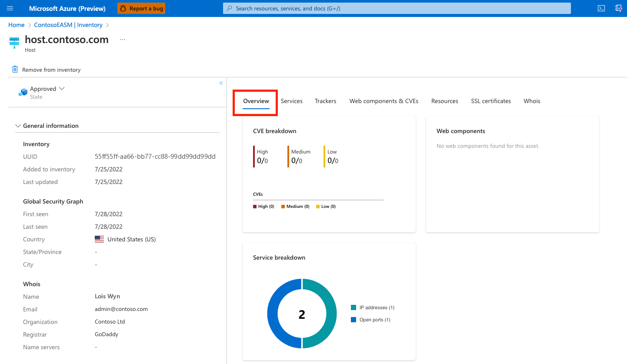Focus the search resources, services, and docs box
This screenshot has width=627, height=364.
point(397,8)
